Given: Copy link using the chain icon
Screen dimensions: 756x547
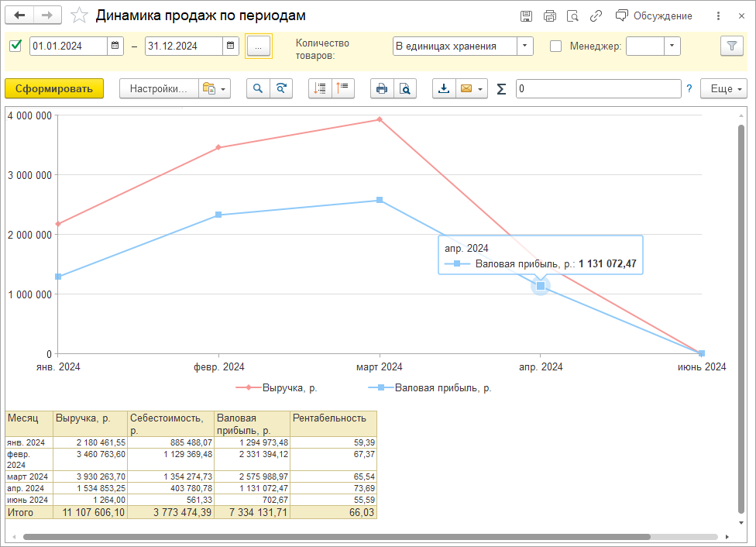Looking at the screenshot, I should 596,16.
